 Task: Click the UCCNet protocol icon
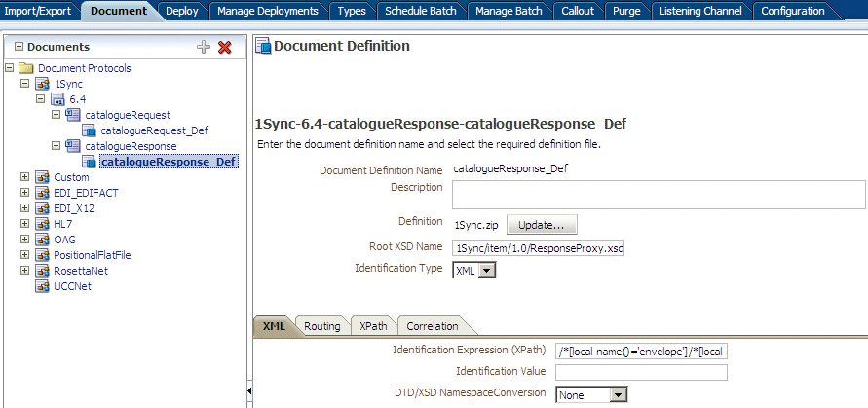(42, 286)
